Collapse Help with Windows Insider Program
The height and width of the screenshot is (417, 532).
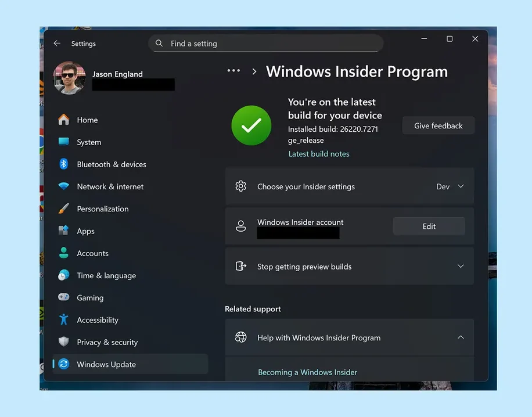[461, 337]
